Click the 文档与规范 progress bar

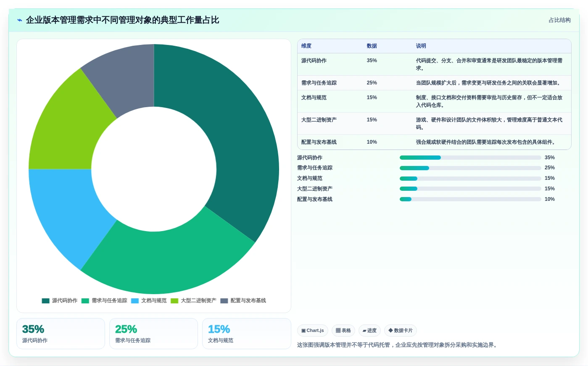(x=470, y=179)
